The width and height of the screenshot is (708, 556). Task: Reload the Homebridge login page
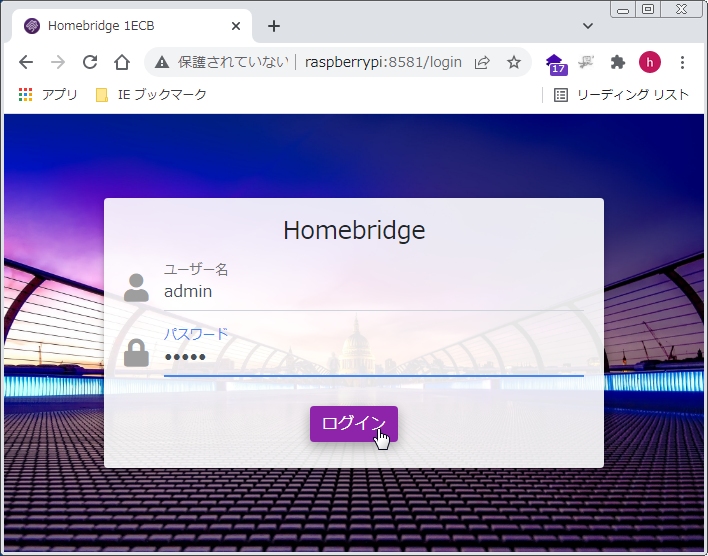click(90, 62)
